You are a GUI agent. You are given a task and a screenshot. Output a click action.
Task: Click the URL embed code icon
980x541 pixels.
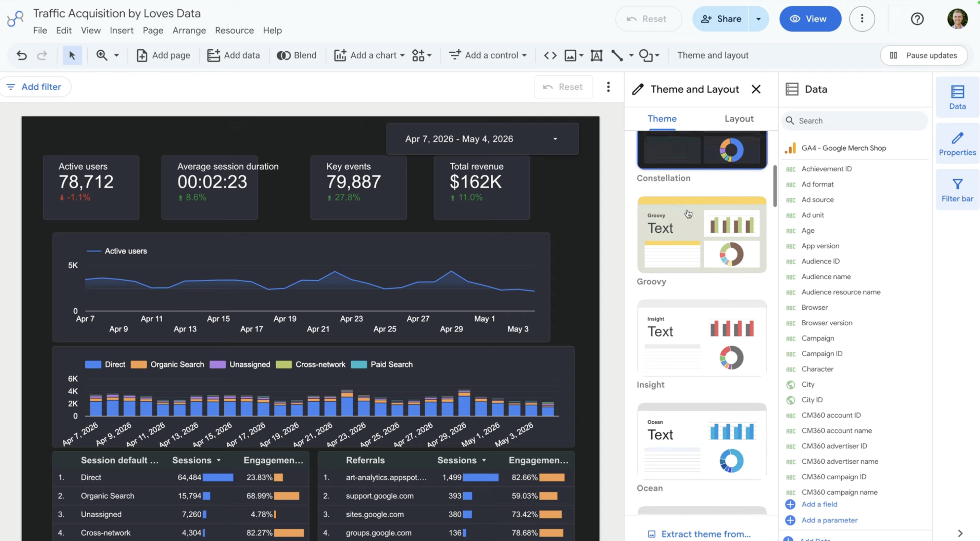click(x=550, y=55)
